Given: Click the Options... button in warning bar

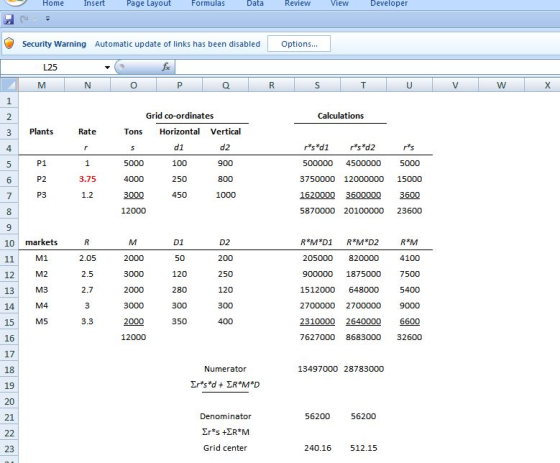Looking at the screenshot, I should pos(299,44).
